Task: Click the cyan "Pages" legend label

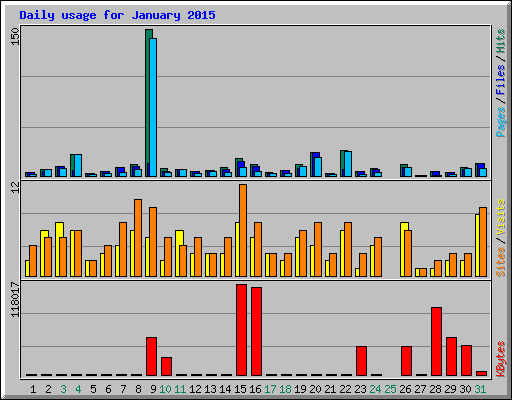Action: (x=501, y=122)
